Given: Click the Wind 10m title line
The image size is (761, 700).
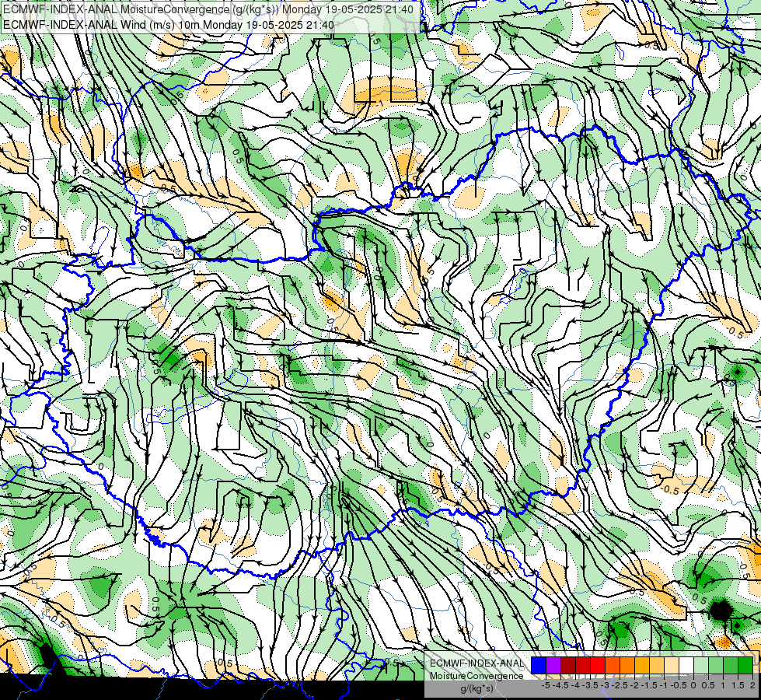Looking at the screenshot, I should [169, 25].
